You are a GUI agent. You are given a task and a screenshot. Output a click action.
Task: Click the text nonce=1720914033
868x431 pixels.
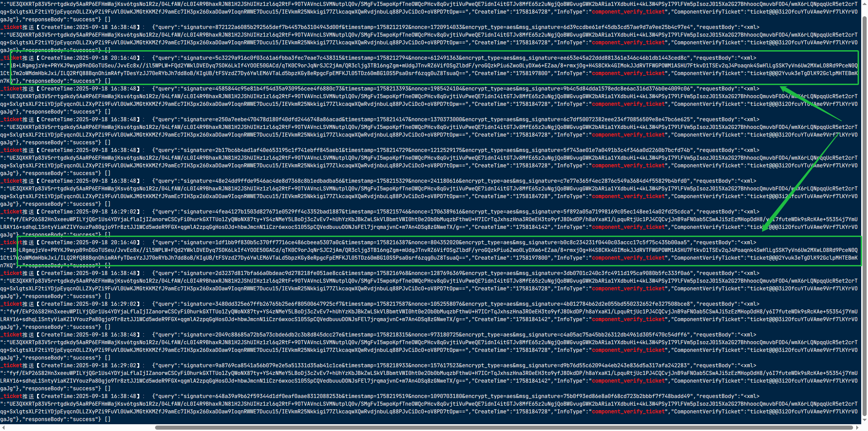coord(438,27)
